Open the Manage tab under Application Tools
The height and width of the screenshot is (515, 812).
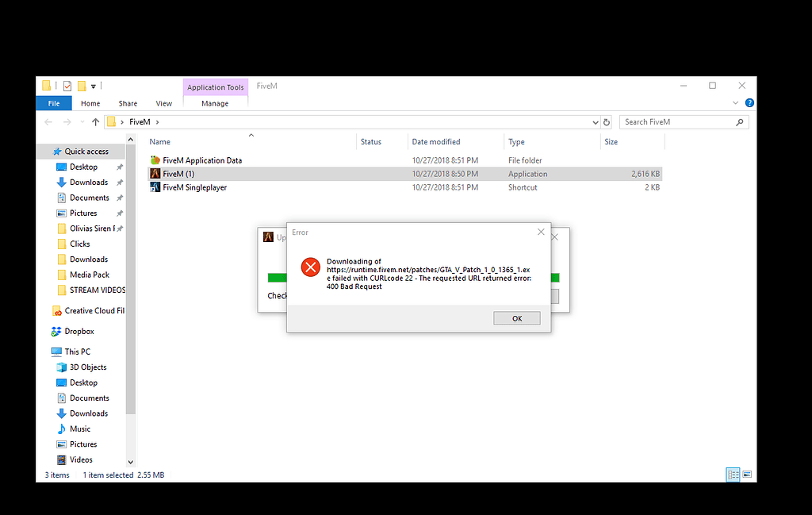tap(215, 103)
